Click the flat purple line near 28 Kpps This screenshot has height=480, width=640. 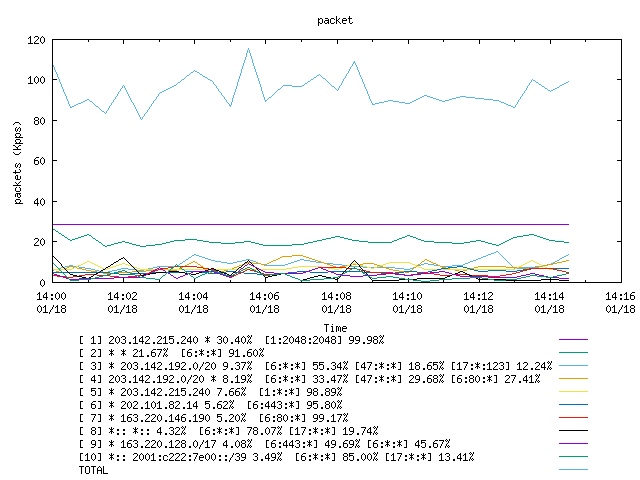(310, 224)
